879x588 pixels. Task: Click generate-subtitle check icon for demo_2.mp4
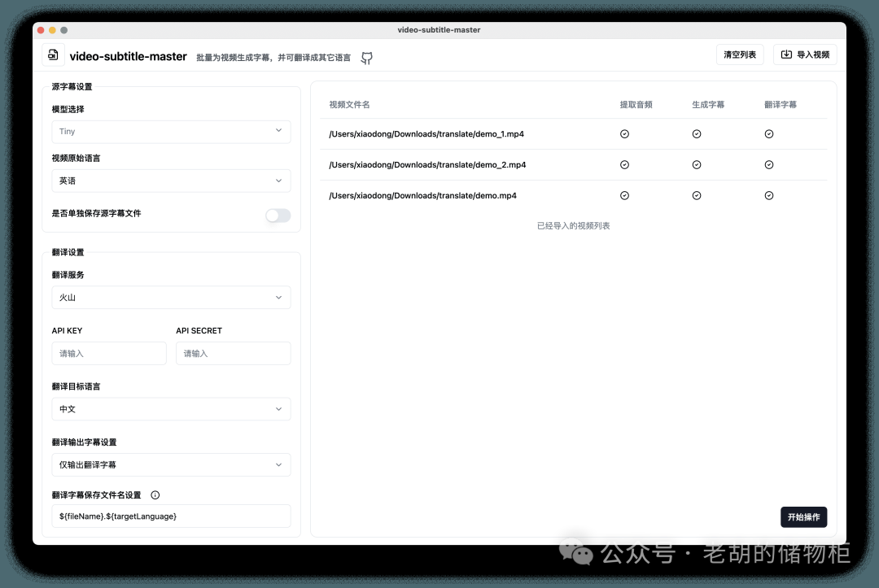click(x=696, y=164)
